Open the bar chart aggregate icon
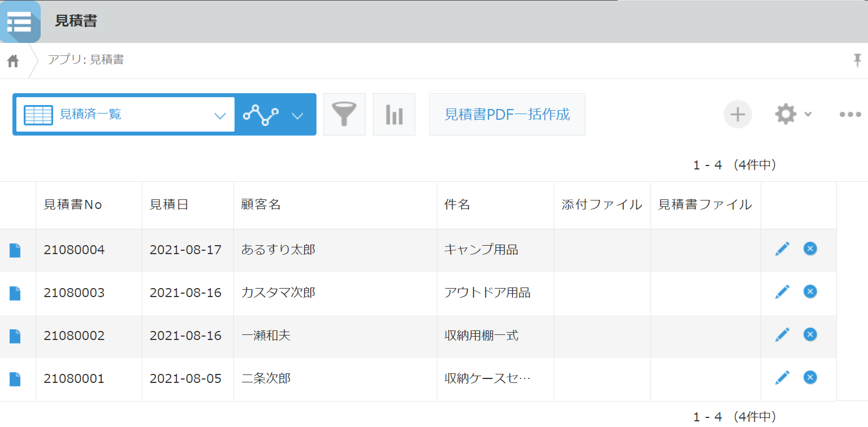The width and height of the screenshot is (868, 427). [394, 115]
